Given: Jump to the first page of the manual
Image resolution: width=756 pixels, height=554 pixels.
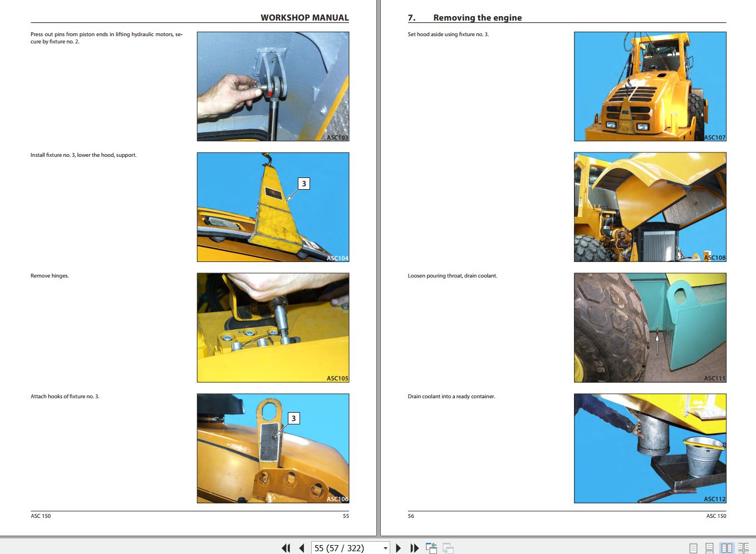Looking at the screenshot, I should coord(286,548).
